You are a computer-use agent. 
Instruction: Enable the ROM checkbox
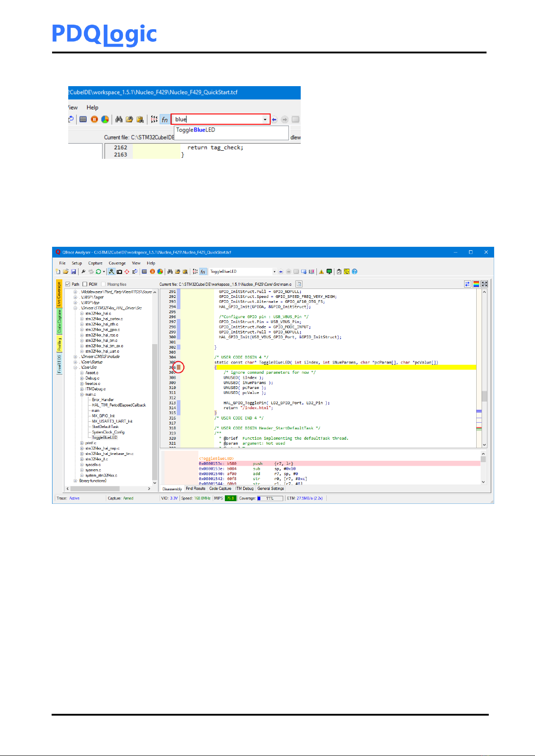tap(85, 284)
